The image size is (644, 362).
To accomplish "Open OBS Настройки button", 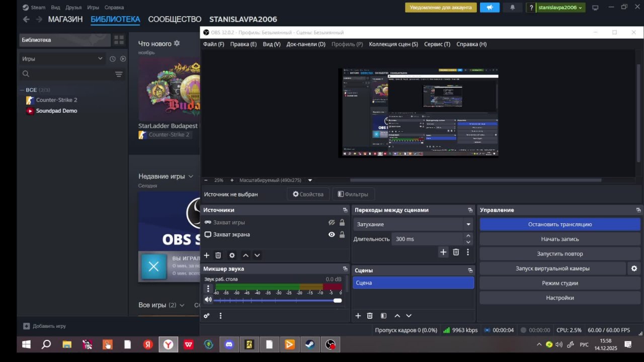I will pyautogui.click(x=559, y=298).
